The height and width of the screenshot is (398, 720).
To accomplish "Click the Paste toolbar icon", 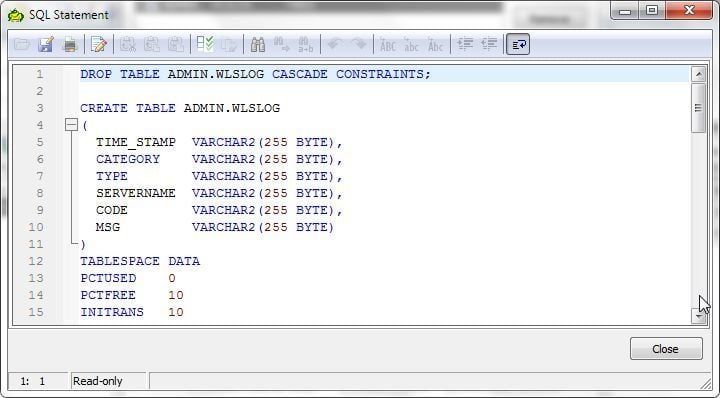I will coord(175,45).
